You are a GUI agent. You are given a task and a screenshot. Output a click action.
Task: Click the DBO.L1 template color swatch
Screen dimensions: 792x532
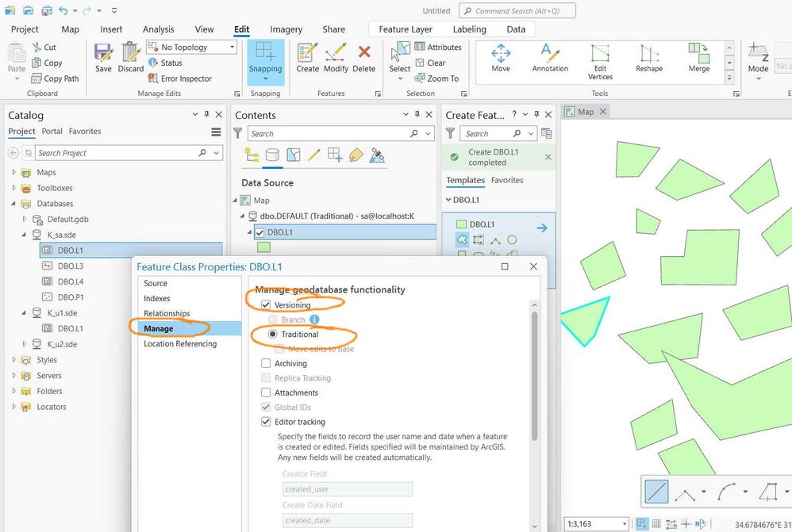tap(461, 224)
